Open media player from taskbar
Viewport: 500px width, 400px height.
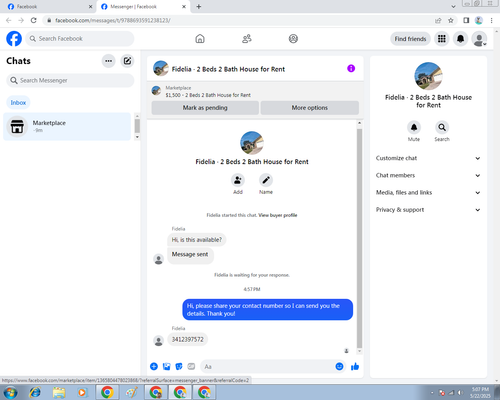[x=82, y=392]
